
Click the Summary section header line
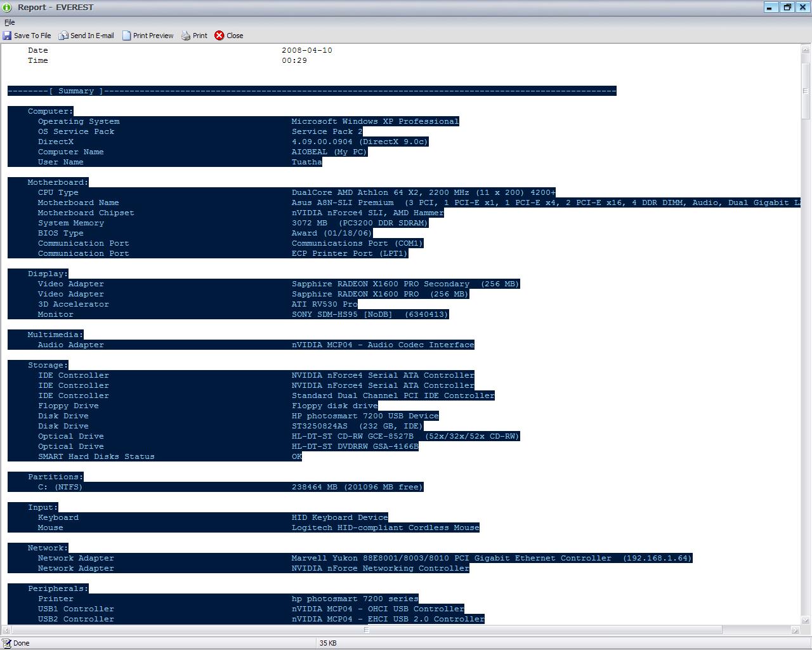(312, 91)
